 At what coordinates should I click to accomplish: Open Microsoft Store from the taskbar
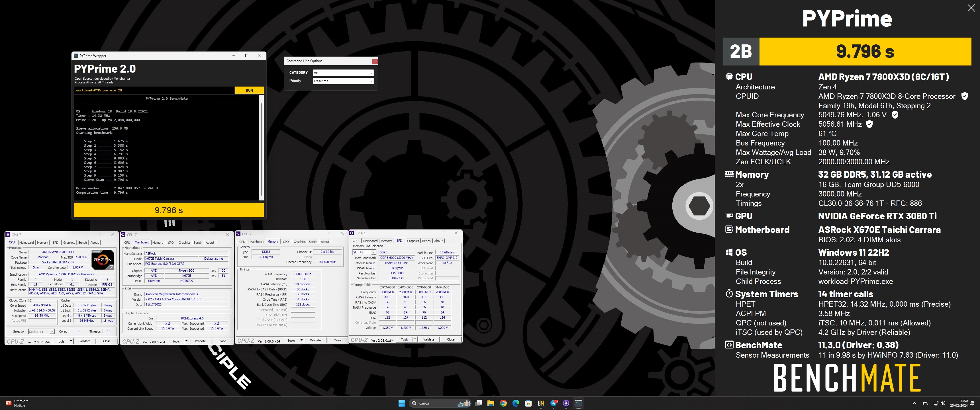(x=528, y=403)
